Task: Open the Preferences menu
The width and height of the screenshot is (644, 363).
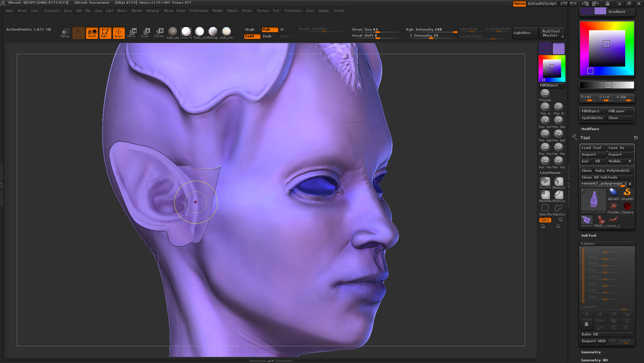Action: tap(199, 10)
